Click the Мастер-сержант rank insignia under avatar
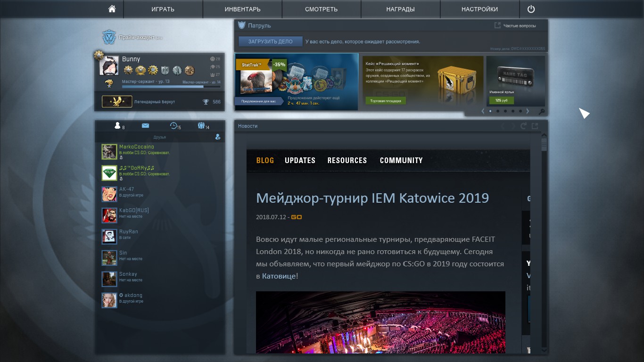 109,84
